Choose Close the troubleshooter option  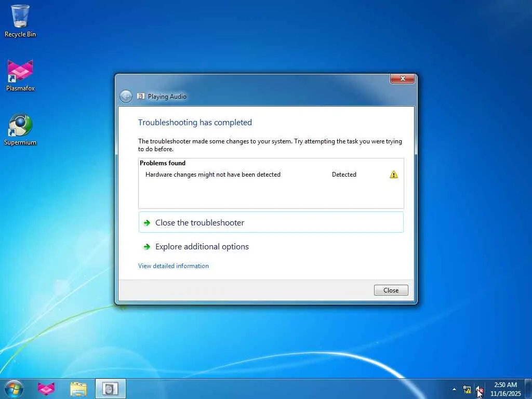(x=271, y=222)
